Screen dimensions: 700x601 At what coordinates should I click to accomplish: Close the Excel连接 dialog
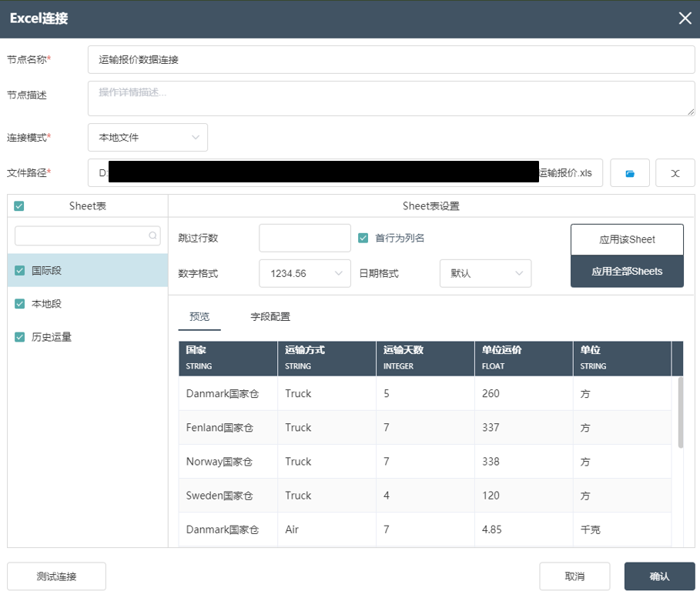pyautogui.click(x=685, y=18)
